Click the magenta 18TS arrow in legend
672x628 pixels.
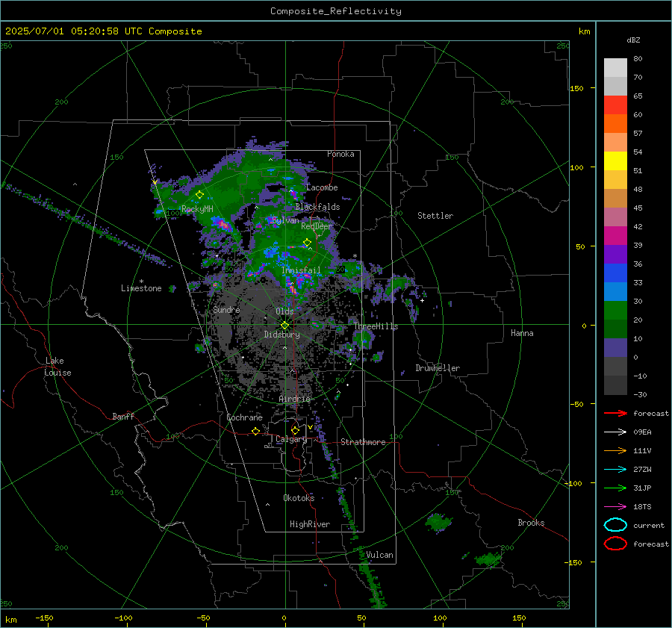click(x=615, y=506)
